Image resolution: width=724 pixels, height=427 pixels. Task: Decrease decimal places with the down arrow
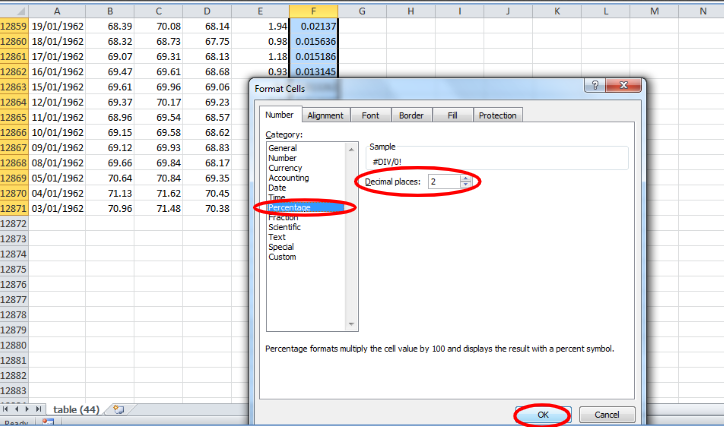pyautogui.click(x=465, y=185)
